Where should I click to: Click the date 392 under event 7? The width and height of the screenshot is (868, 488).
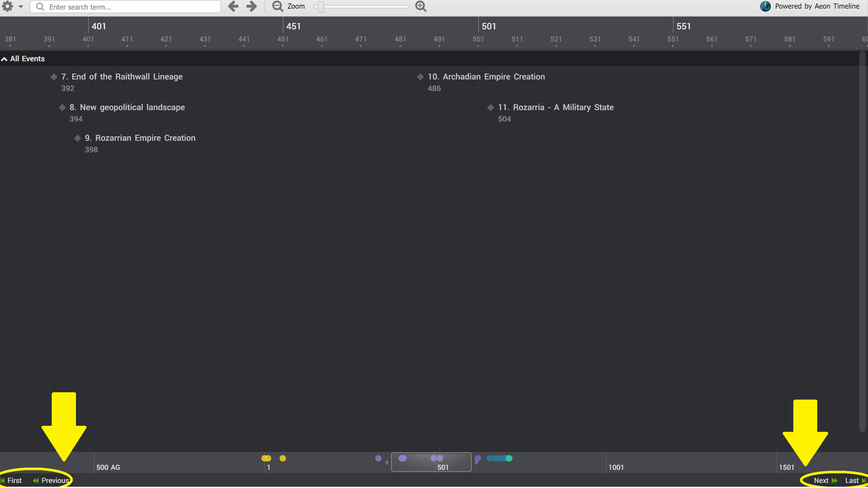coord(67,88)
